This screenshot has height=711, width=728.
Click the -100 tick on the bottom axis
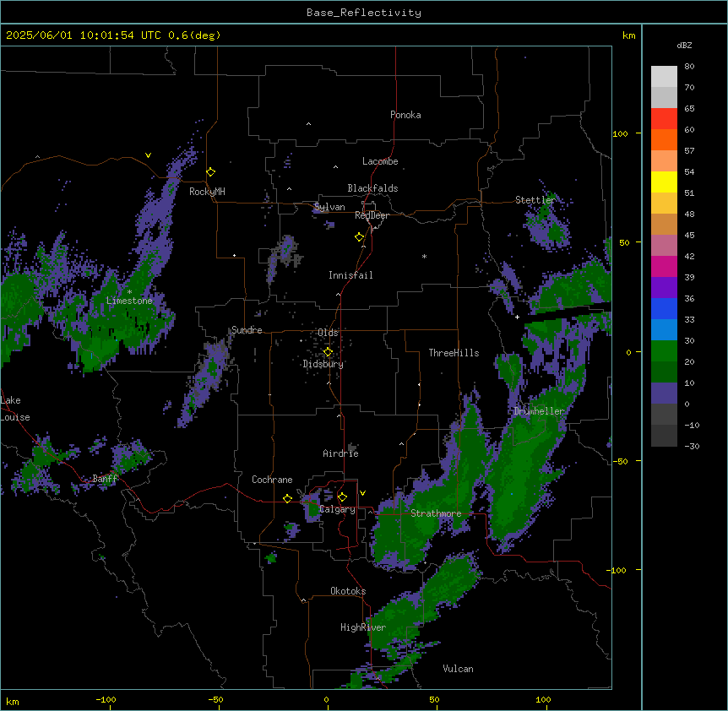(106, 699)
